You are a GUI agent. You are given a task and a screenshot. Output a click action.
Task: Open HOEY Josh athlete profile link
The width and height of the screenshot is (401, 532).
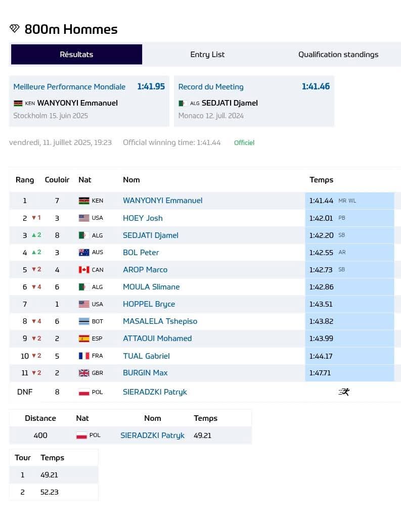(x=143, y=218)
